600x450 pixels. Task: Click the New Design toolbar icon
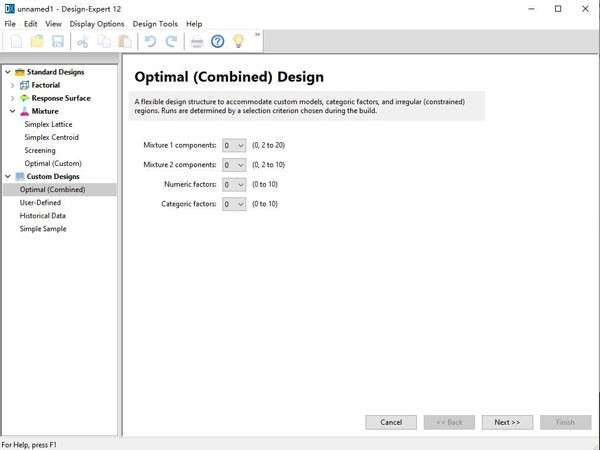click(16, 41)
